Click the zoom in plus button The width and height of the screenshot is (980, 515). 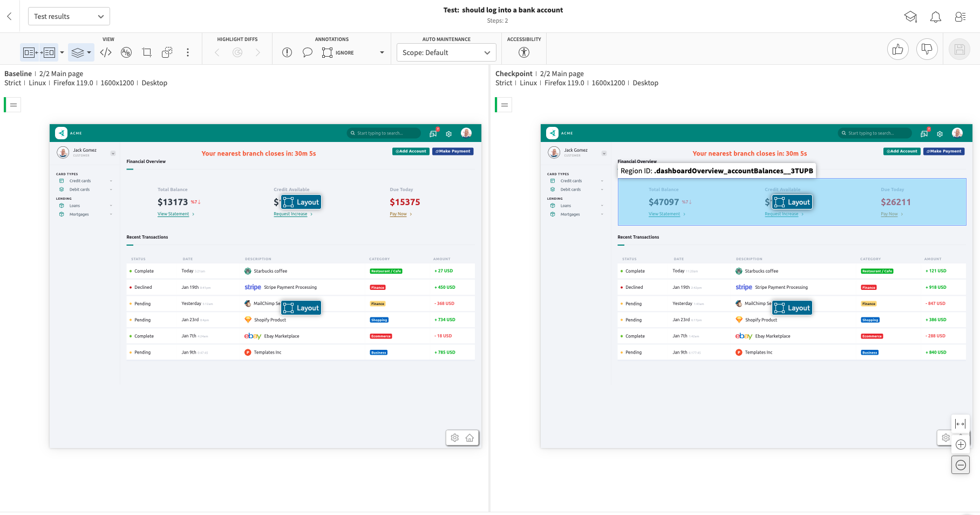961,445
